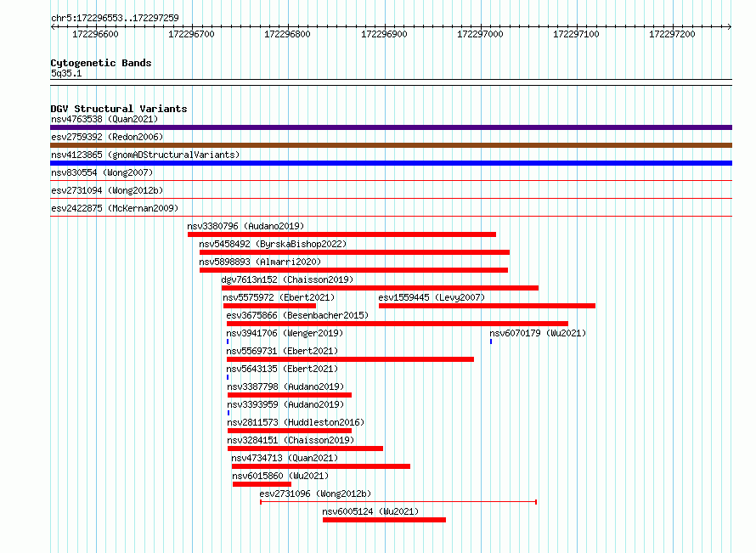Click the nsv4123865 gnomAD blue variant bar
The width and height of the screenshot is (756, 553).
(x=391, y=163)
